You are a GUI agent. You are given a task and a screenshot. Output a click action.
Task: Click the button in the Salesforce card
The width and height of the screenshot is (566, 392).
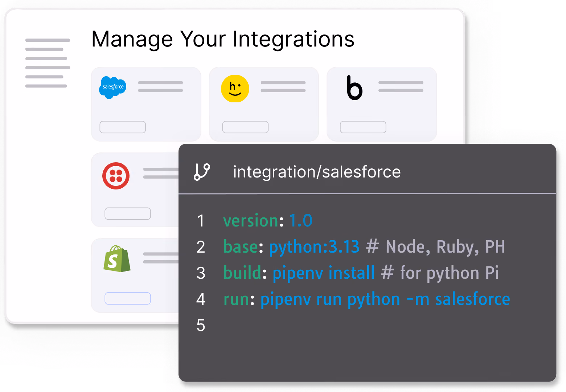pos(123,127)
